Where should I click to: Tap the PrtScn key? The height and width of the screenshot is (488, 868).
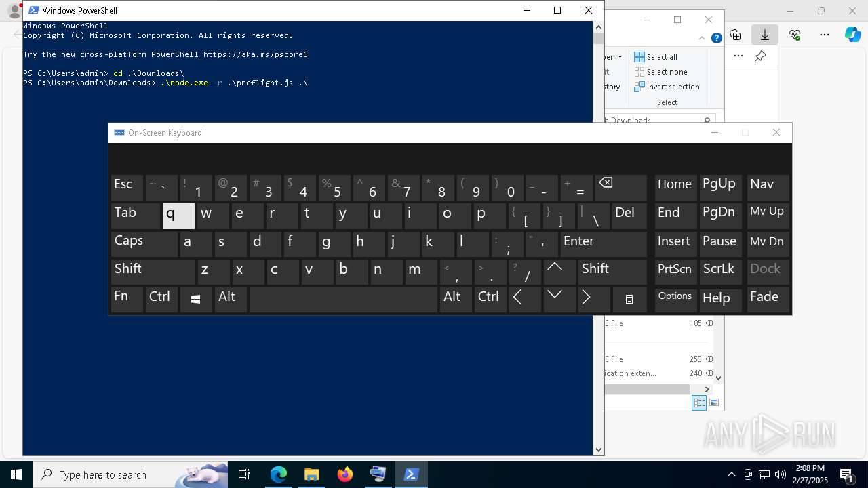coord(675,271)
